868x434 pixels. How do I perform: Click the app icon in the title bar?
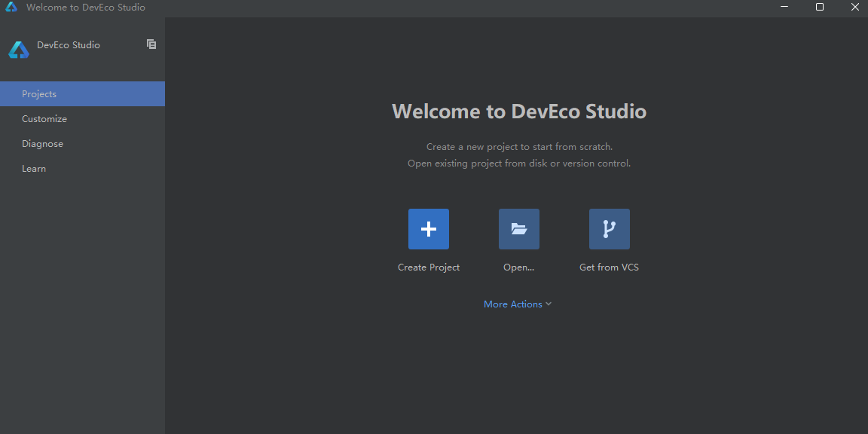11,8
